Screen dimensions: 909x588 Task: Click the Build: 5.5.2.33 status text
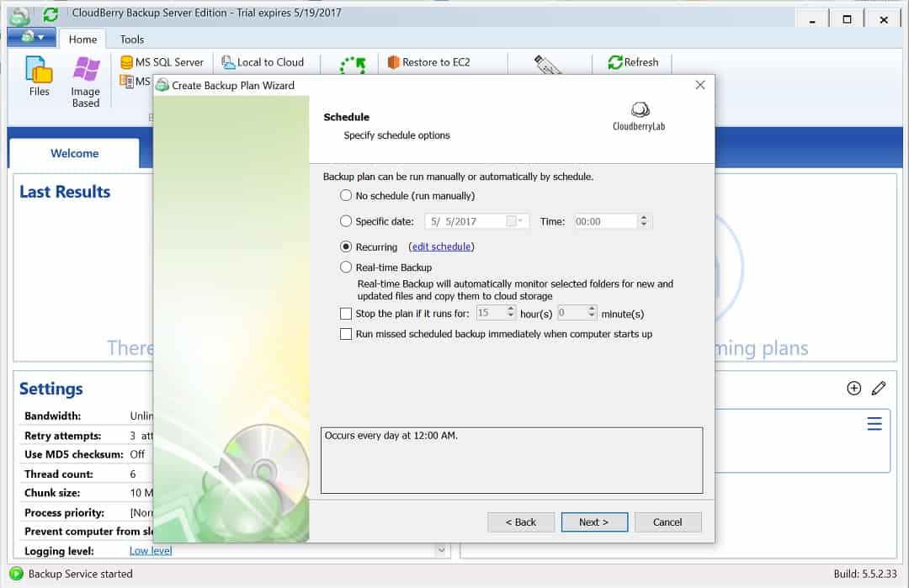pyautogui.click(x=865, y=574)
